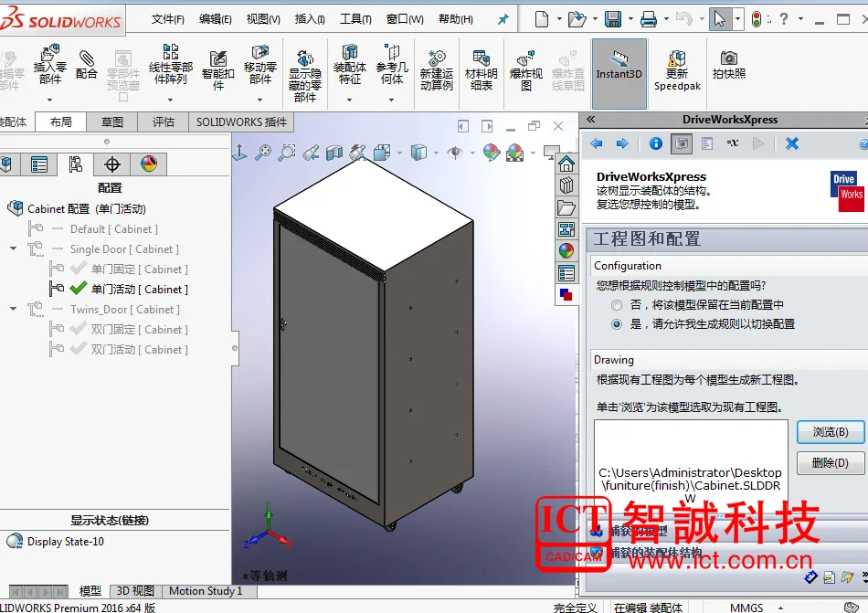Click Reference Geometry (参考几何体) icon
The image size is (868, 613).
click(392, 64)
